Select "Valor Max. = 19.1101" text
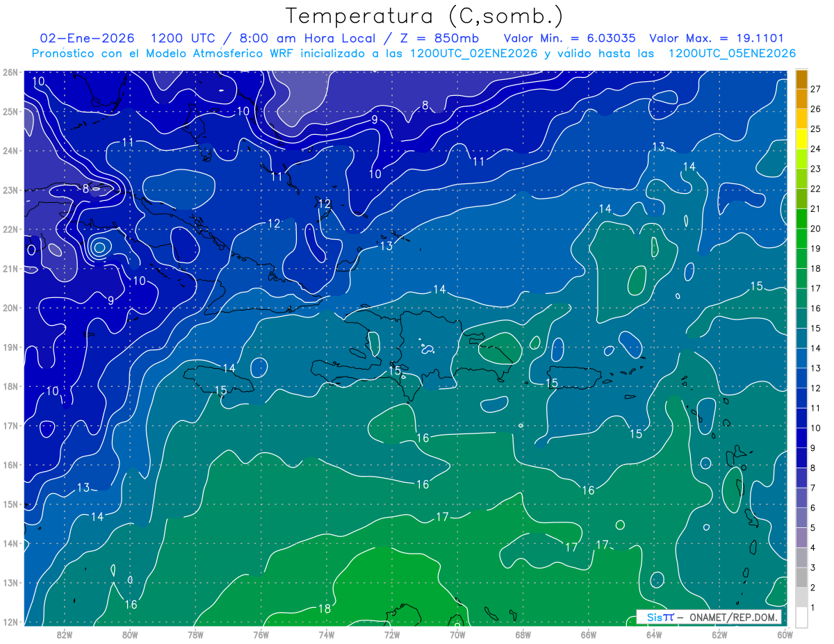This screenshot has width=834, height=644. click(x=715, y=38)
